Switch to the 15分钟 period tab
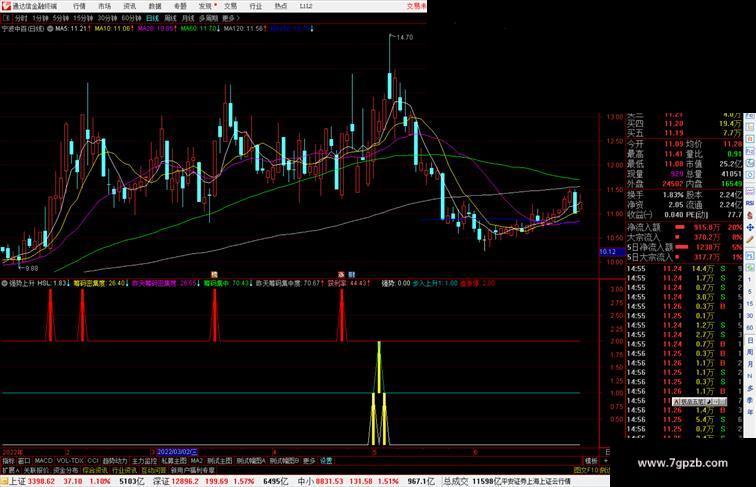This screenshot has width=756, height=487. [x=83, y=18]
